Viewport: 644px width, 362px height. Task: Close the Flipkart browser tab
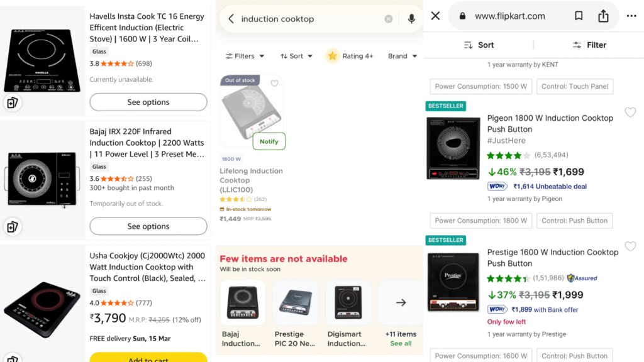click(x=435, y=16)
